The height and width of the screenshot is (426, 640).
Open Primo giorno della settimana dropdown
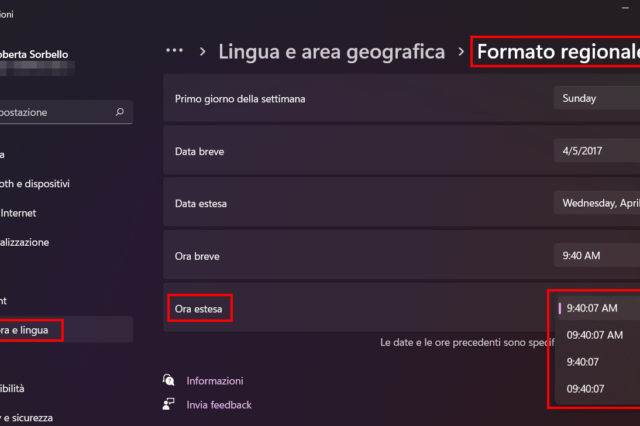(596, 99)
